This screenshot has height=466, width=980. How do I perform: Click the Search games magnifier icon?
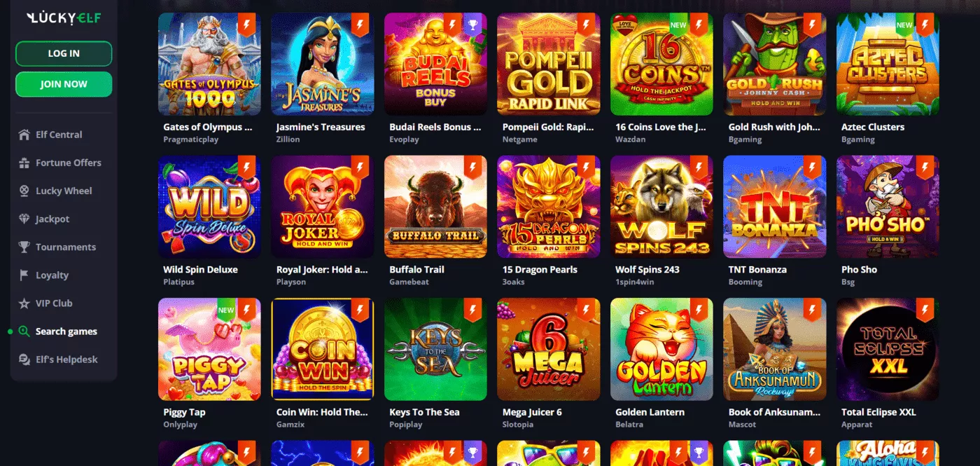pyautogui.click(x=24, y=331)
